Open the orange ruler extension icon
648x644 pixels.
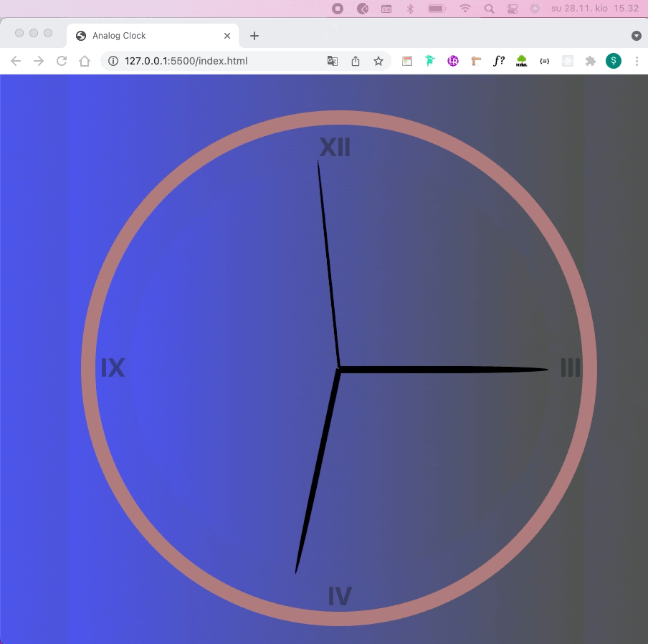(476, 61)
